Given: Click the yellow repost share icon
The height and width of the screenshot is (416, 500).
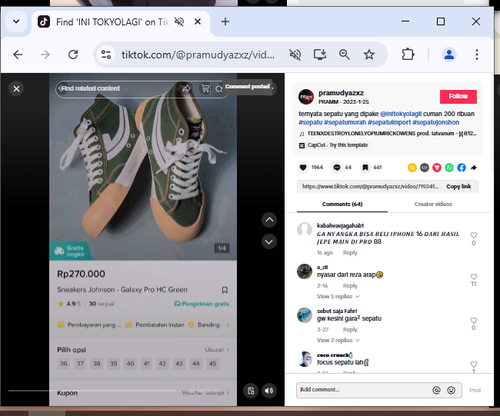Looking at the screenshot, I should [412, 167].
